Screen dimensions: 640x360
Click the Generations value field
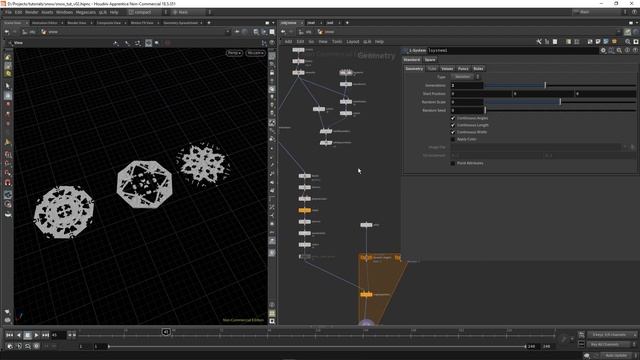coord(467,85)
